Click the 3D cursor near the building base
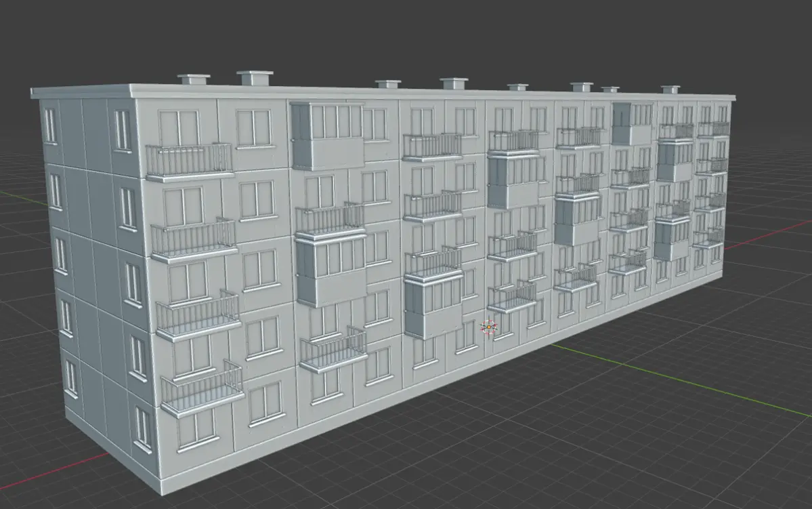This screenshot has width=812, height=509. coord(489,327)
